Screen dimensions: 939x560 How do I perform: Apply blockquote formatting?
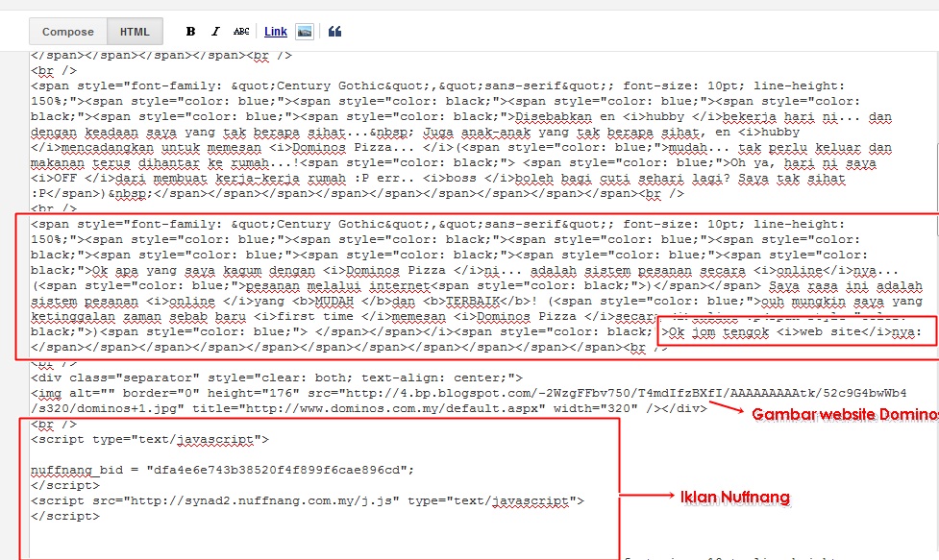pyautogui.click(x=334, y=31)
